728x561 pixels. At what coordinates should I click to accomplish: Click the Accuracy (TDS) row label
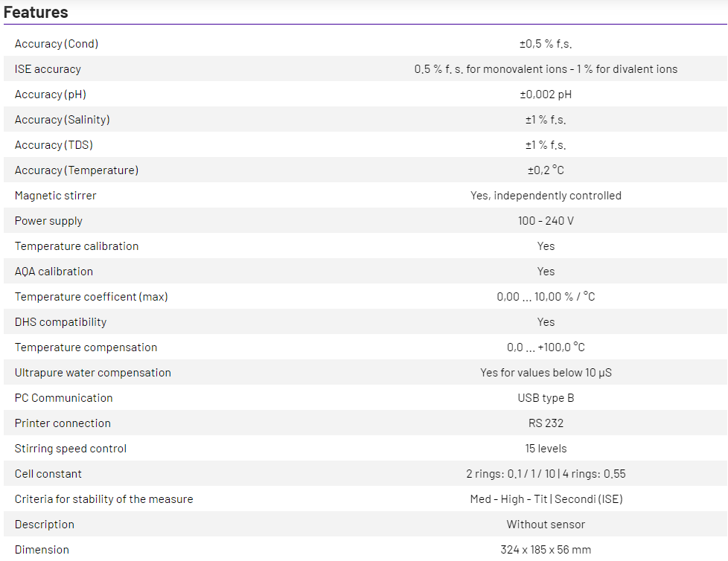coord(54,145)
